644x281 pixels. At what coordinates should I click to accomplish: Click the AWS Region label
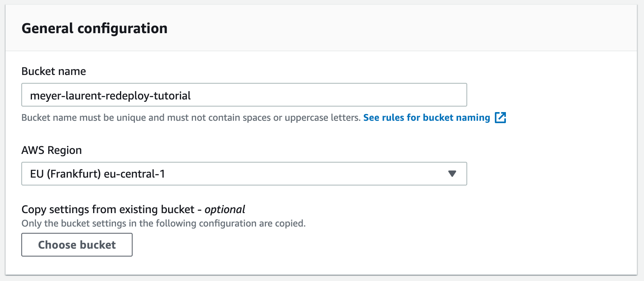coord(52,150)
